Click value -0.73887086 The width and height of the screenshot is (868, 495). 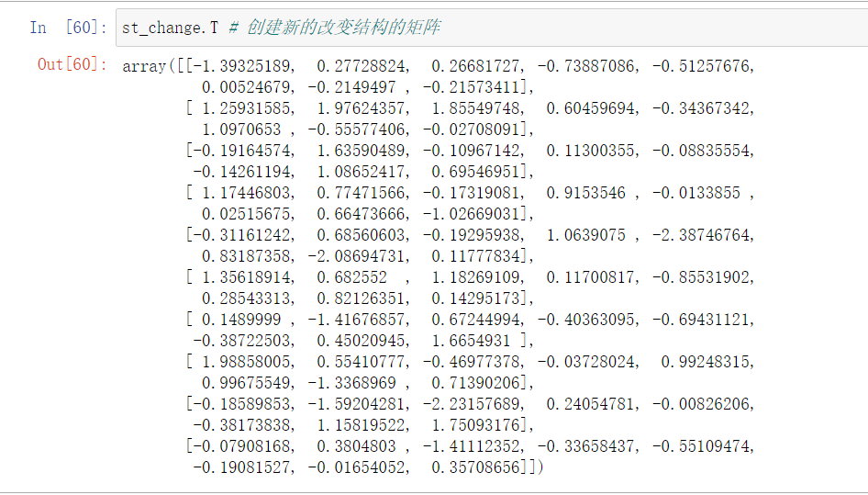[x=586, y=66]
